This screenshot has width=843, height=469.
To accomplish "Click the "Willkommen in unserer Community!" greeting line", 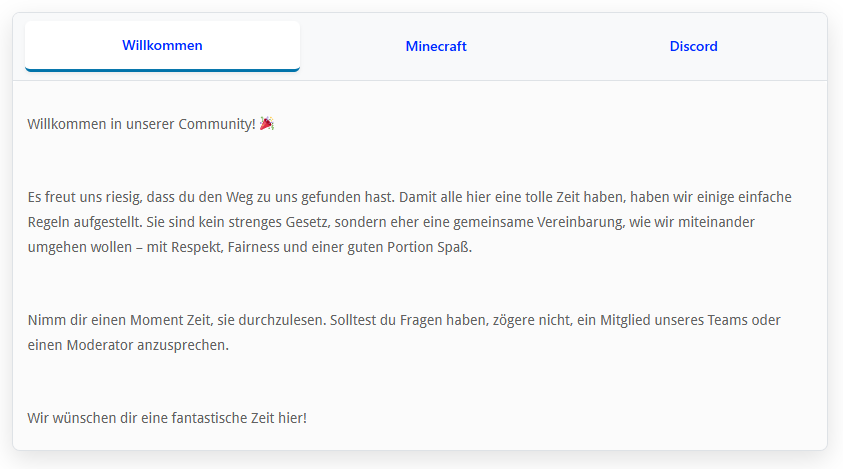I will [x=141, y=123].
